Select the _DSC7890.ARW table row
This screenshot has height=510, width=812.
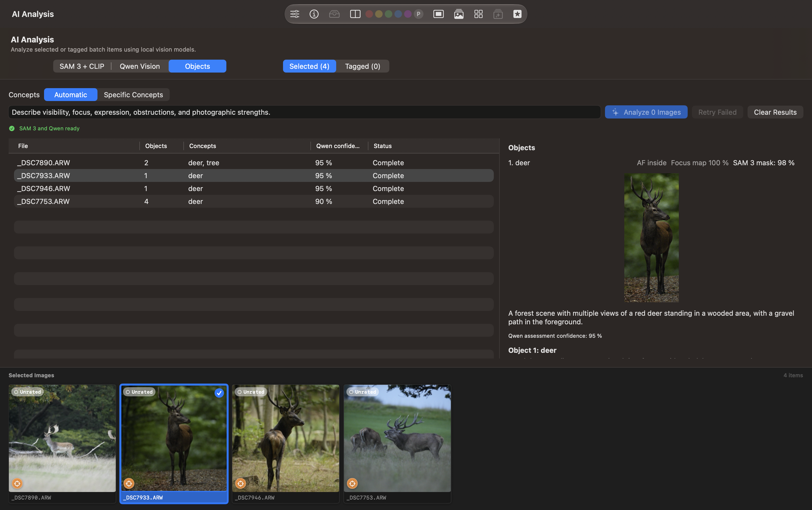[253, 163]
